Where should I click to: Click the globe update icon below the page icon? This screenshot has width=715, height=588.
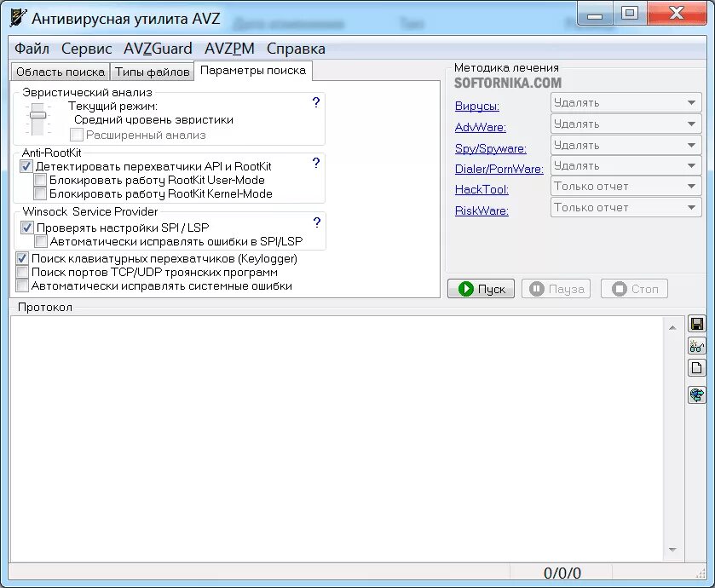click(x=696, y=394)
